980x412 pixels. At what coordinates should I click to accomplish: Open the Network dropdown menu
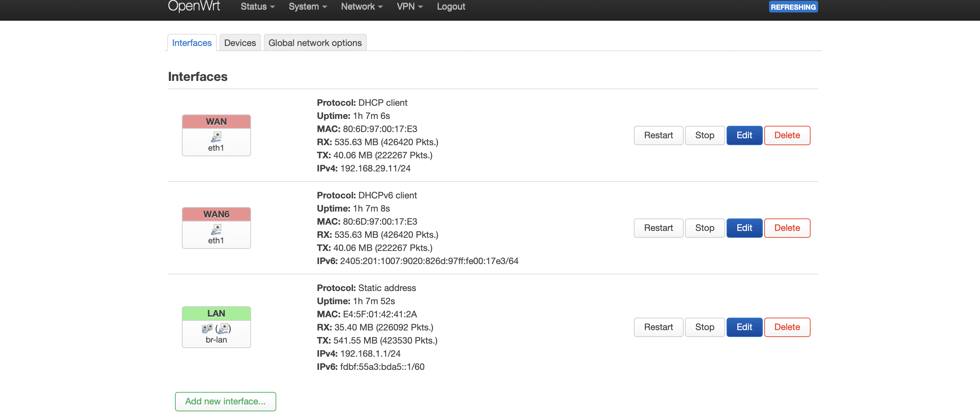tap(361, 7)
